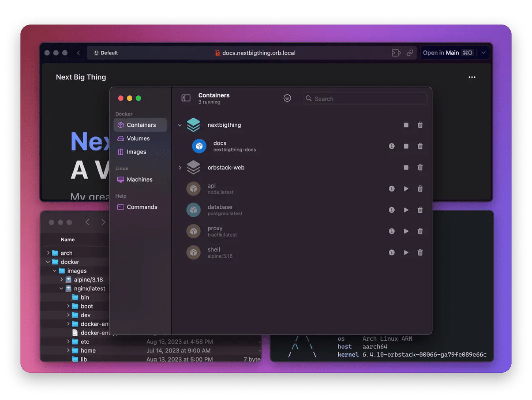Image resolution: width=532 pixels, height=400 pixels.
Task: Start the shell container
Action: tap(406, 252)
